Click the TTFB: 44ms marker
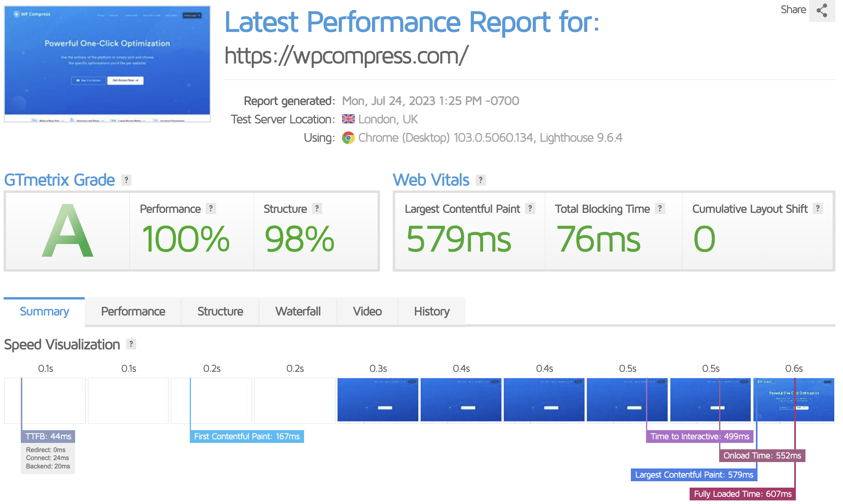The height and width of the screenshot is (504, 843). [48, 437]
